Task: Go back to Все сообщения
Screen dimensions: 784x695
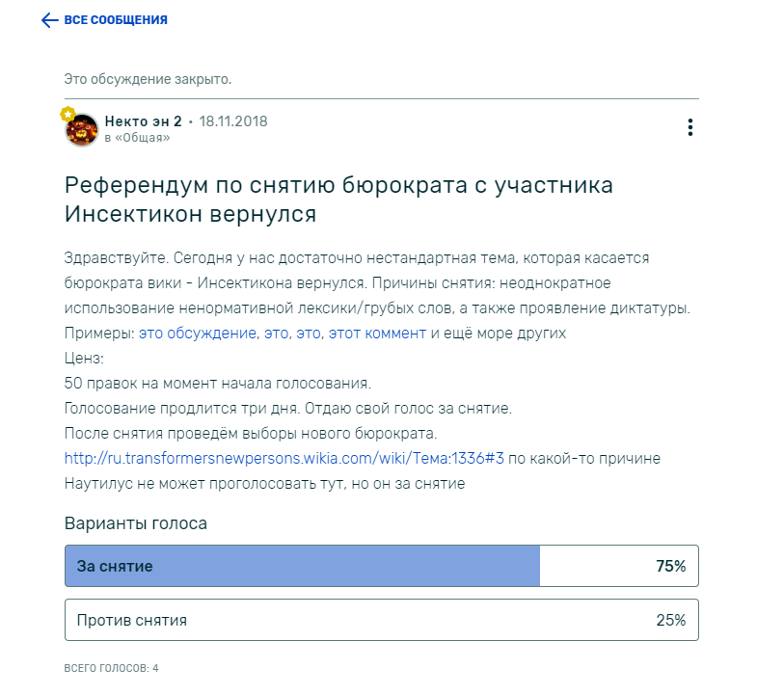Action: point(116,20)
